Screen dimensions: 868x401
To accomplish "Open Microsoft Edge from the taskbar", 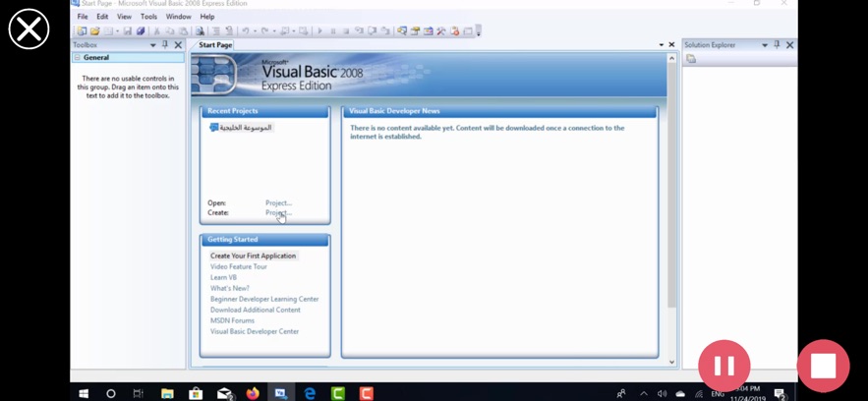I will pyautogui.click(x=310, y=393).
